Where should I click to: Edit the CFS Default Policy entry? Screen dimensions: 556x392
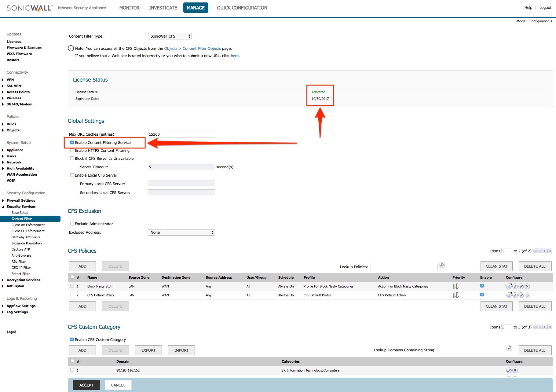[521, 295]
